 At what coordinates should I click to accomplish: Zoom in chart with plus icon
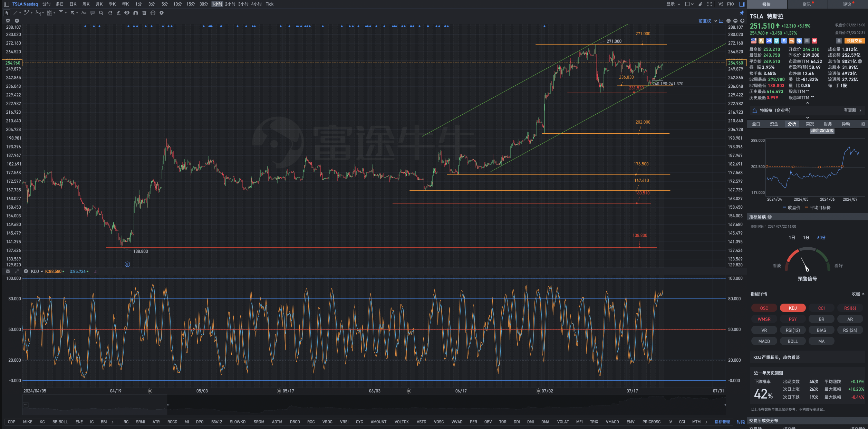(x=742, y=21)
